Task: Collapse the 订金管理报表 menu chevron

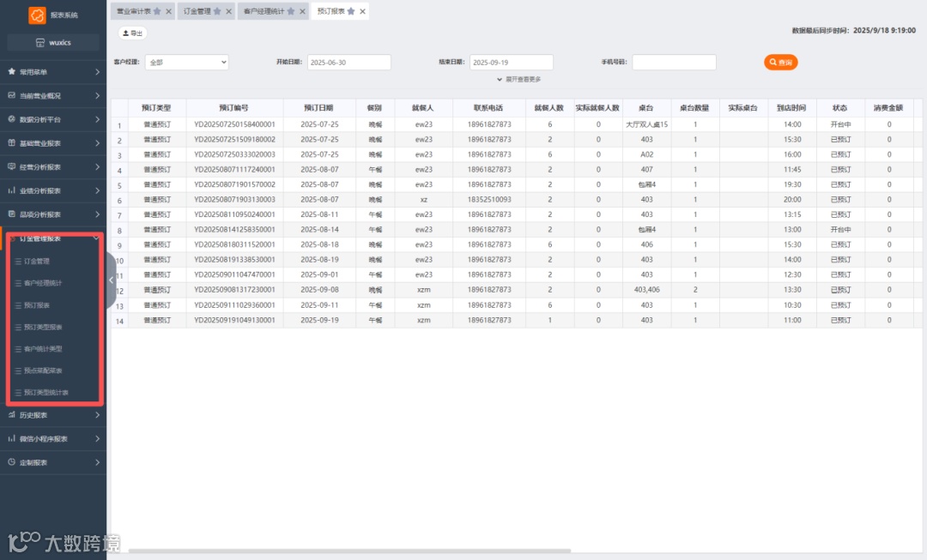Action: [x=96, y=238]
